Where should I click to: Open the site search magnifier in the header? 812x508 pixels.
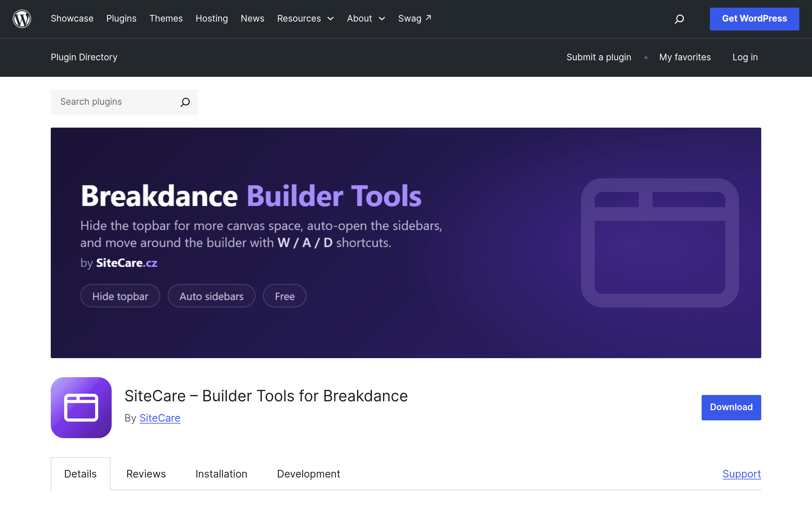(x=679, y=19)
